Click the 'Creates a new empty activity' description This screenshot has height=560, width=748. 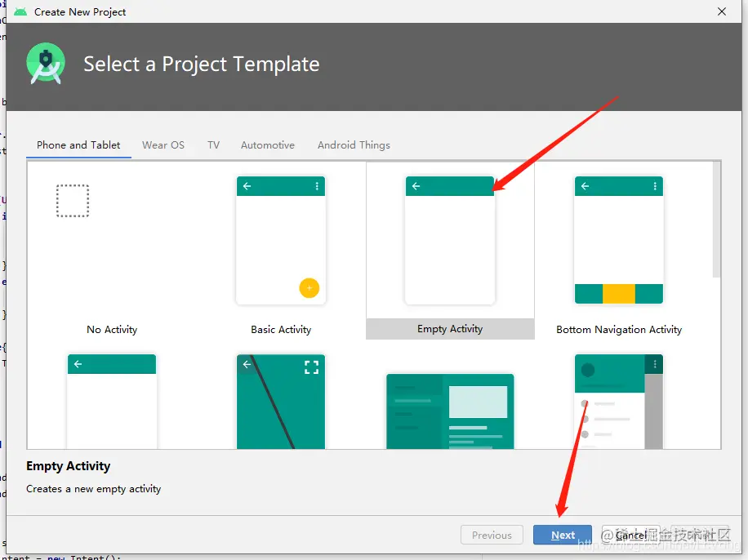coord(93,489)
